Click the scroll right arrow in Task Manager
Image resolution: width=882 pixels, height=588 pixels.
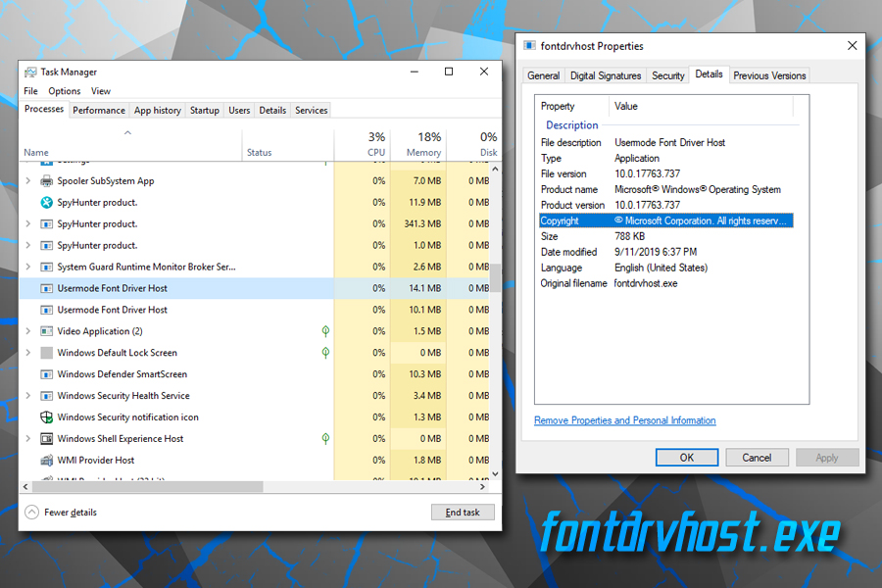[x=482, y=486]
